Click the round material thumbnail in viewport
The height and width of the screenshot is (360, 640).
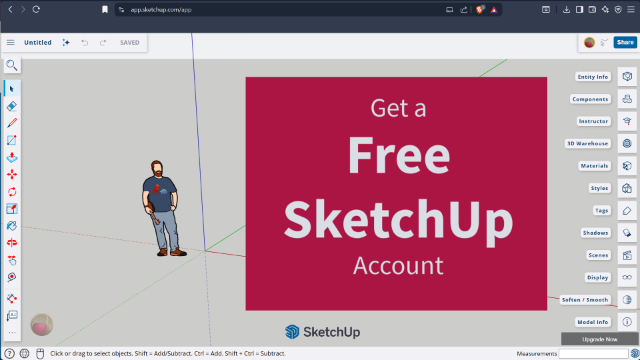pyautogui.click(x=42, y=325)
